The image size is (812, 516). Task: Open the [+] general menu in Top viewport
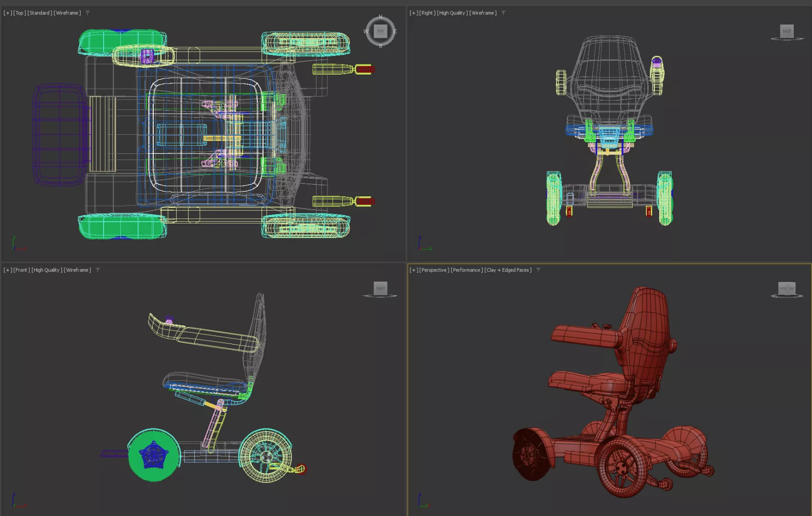(x=8, y=13)
